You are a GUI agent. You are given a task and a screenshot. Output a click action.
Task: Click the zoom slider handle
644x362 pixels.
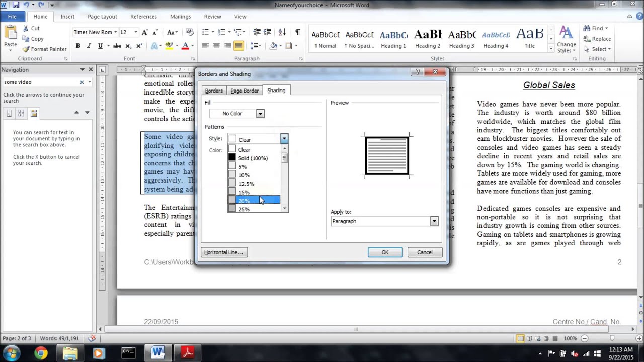click(612, 338)
